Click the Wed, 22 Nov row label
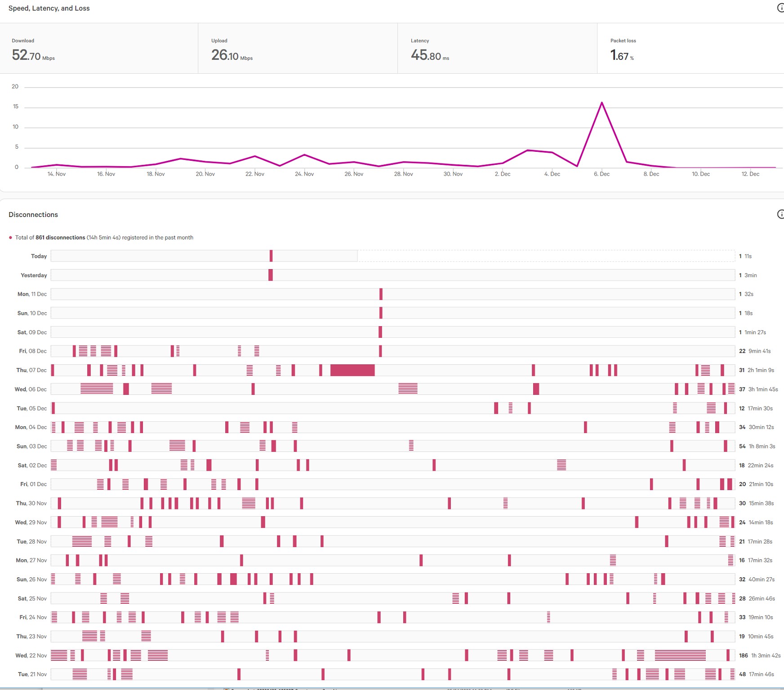The height and width of the screenshot is (690, 784). tap(31, 655)
